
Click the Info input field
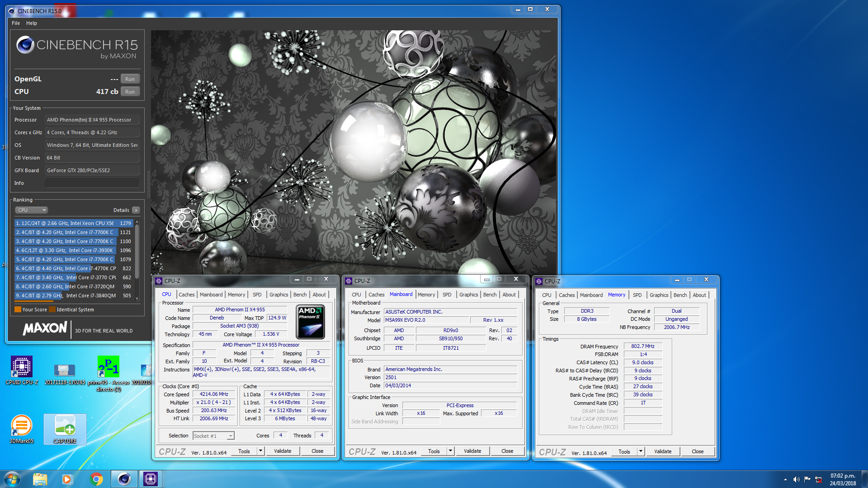(92, 183)
